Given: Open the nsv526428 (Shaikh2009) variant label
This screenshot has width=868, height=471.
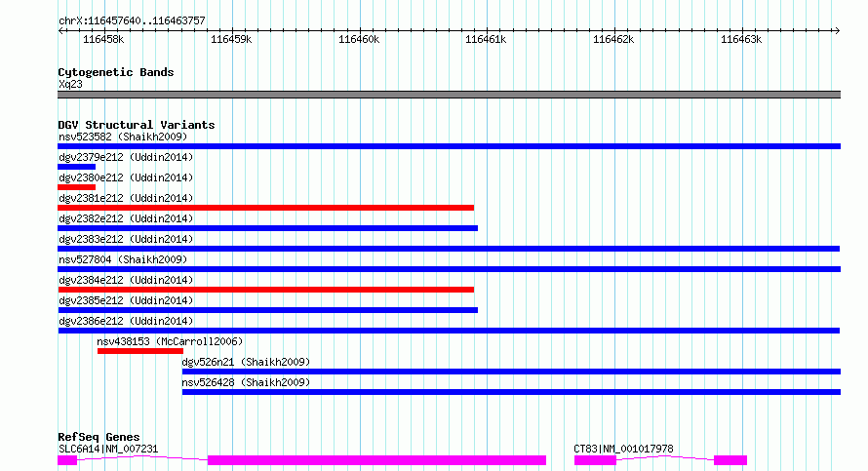Looking at the screenshot, I should (x=246, y=382).
